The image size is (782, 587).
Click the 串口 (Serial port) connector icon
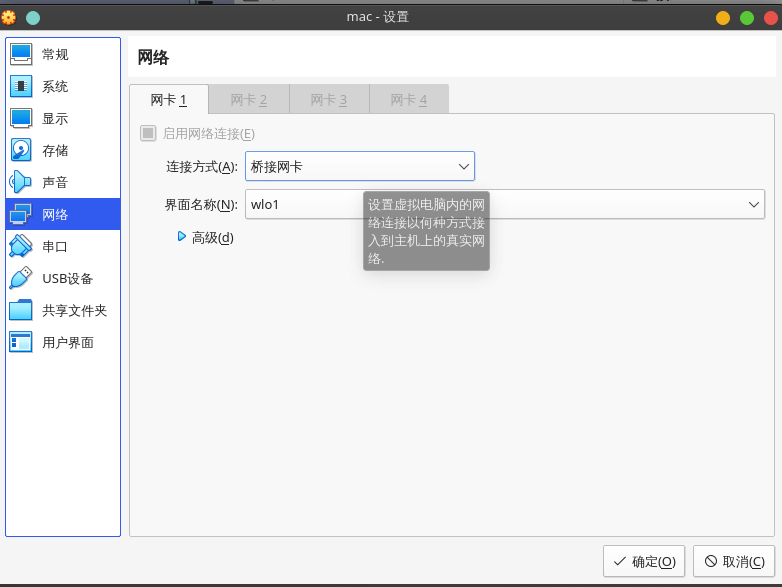pyautogui.click(x=21, y=246)
